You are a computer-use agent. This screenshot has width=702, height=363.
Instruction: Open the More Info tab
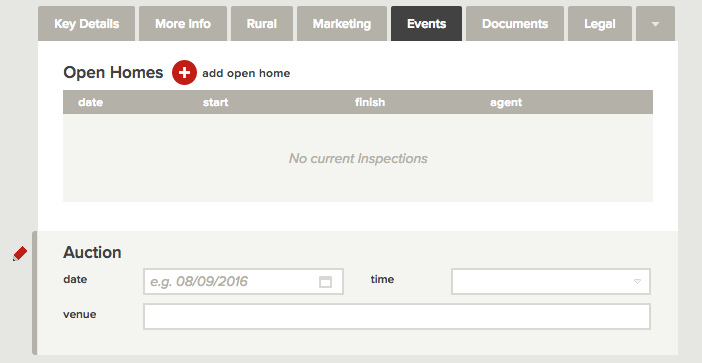click(183, 24)
